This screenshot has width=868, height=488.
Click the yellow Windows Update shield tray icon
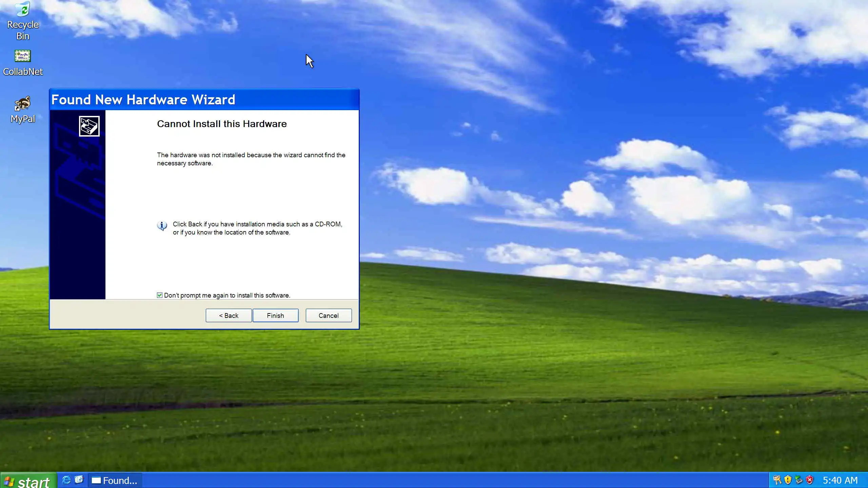[x=788, y=480]
